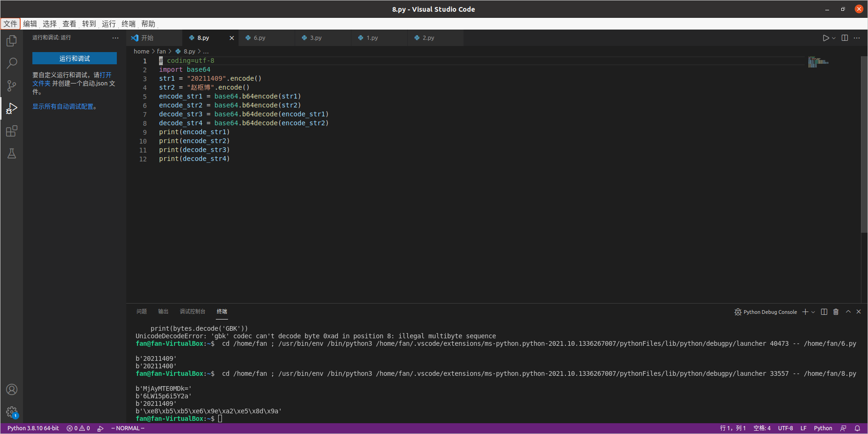The image size is (868, 434).
Task: Show the 调试控制台 debug console tab
Action: 192,312
